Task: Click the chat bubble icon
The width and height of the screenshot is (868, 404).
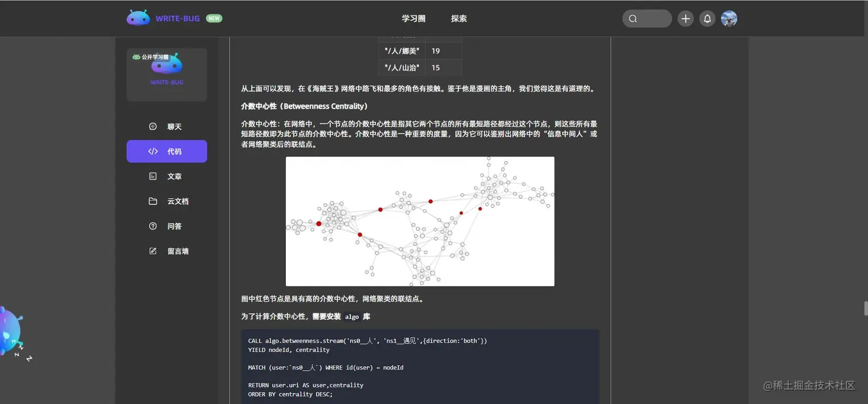Action: pos(153,126)
